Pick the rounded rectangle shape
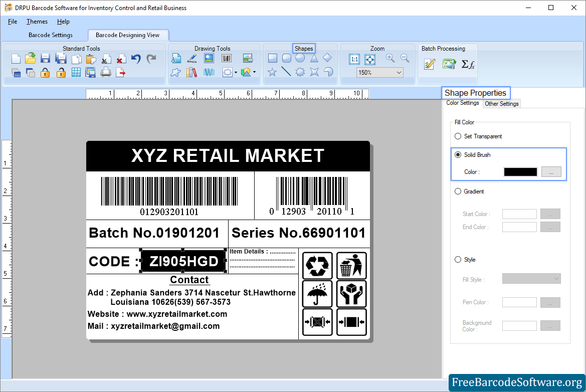This screenshot has height=392, width=586. (287, 58)
